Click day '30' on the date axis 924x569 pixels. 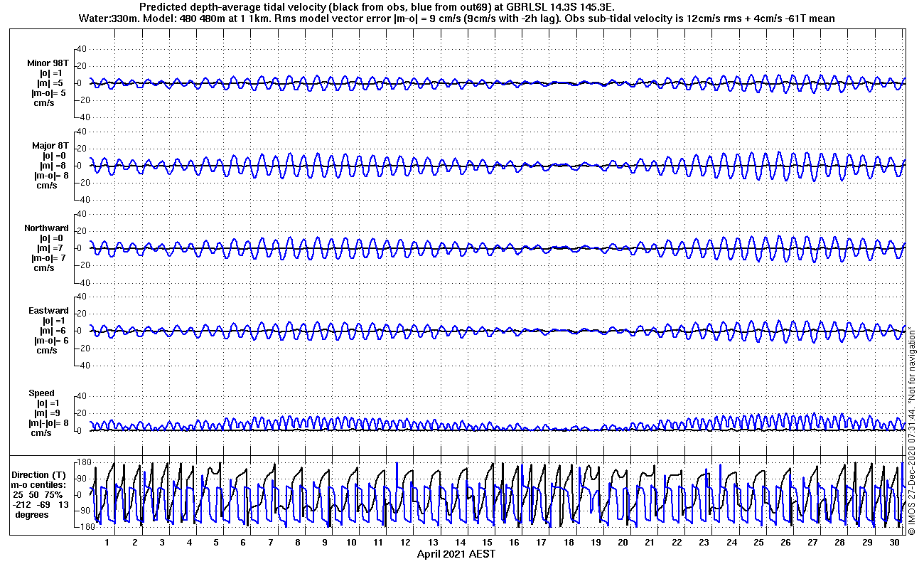tap(894, 542)
